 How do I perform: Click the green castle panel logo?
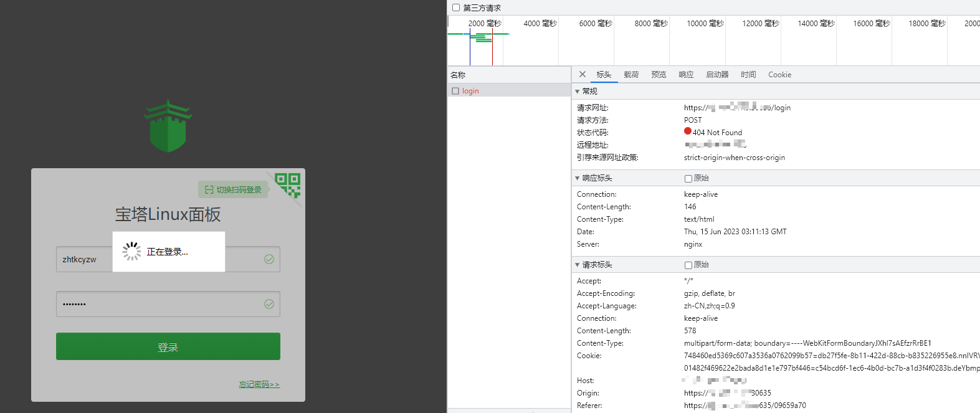(x=168, y=126)
